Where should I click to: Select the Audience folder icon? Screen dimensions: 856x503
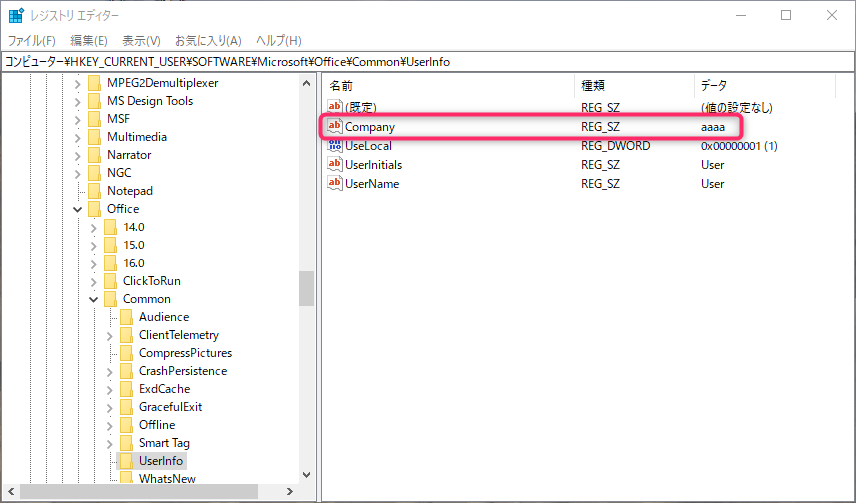click(x=126, y=317)
